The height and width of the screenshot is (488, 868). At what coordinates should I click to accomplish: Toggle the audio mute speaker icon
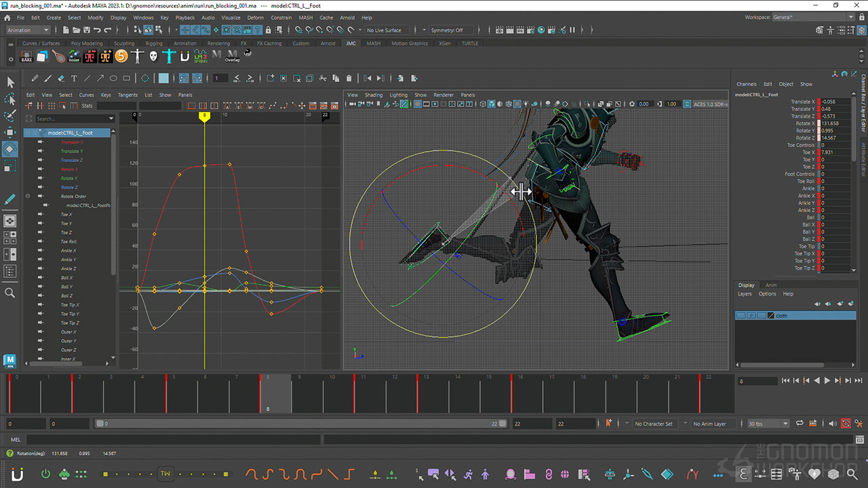tap(833, 424)
